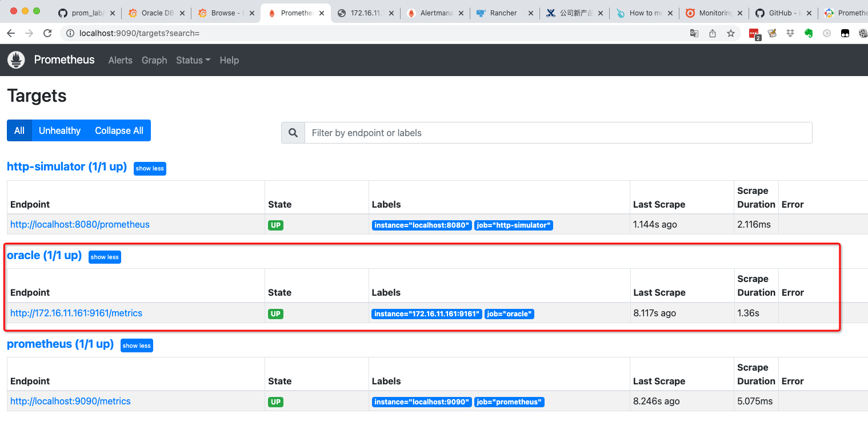Click the Prometheus torch logo icon
This screenshot has height=441, width=868.
click(x=16, y=60)
